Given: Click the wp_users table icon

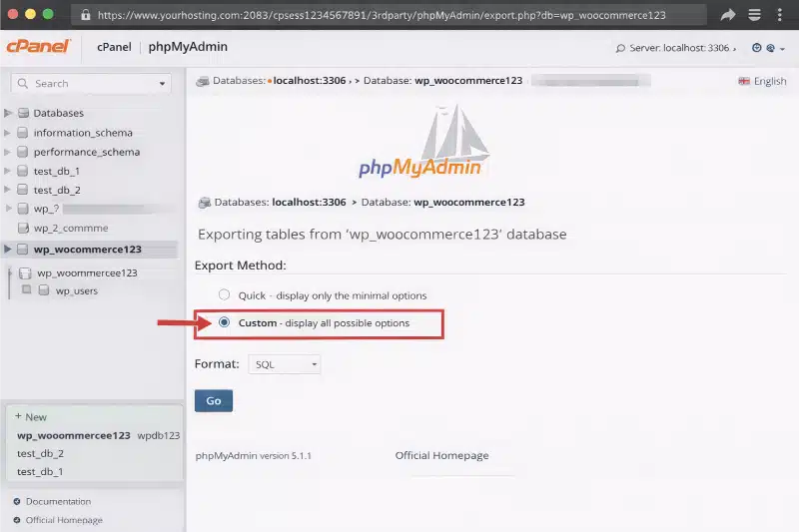Looking at the screenshot, I should point(44,290).
